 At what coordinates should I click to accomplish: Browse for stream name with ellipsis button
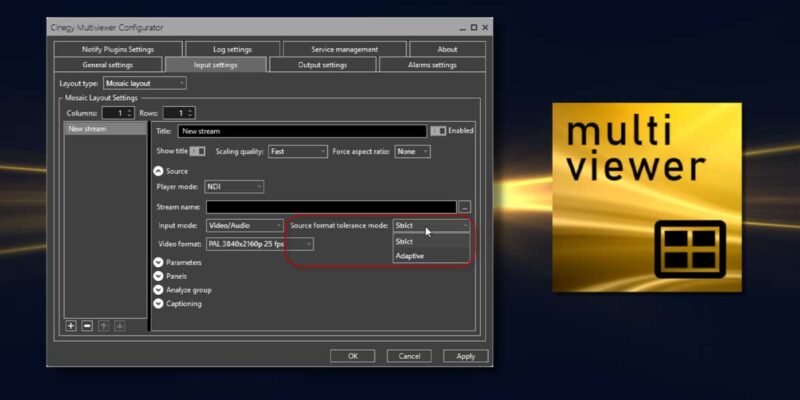(x=465, y=207)
